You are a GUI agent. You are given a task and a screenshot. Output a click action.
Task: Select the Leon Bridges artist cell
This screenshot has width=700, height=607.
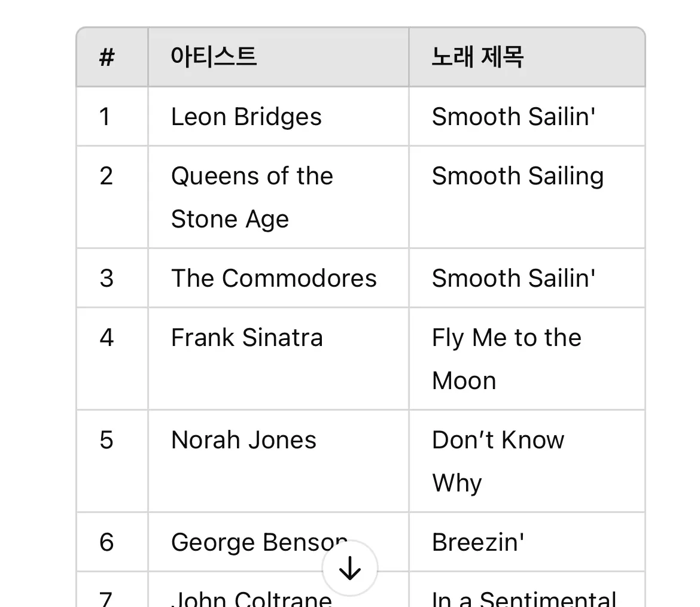(246, 117)
